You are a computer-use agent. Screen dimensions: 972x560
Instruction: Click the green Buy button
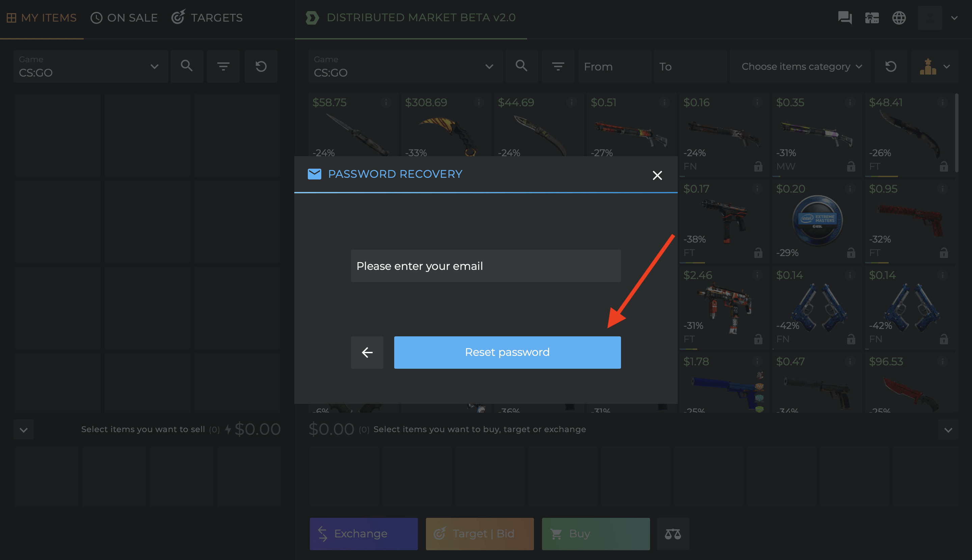click(596, 534)
